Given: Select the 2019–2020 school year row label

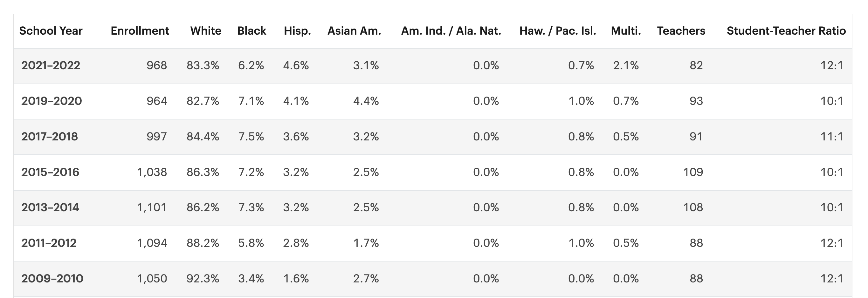Looking at the screenshot, I should click(x=51, y=101).
